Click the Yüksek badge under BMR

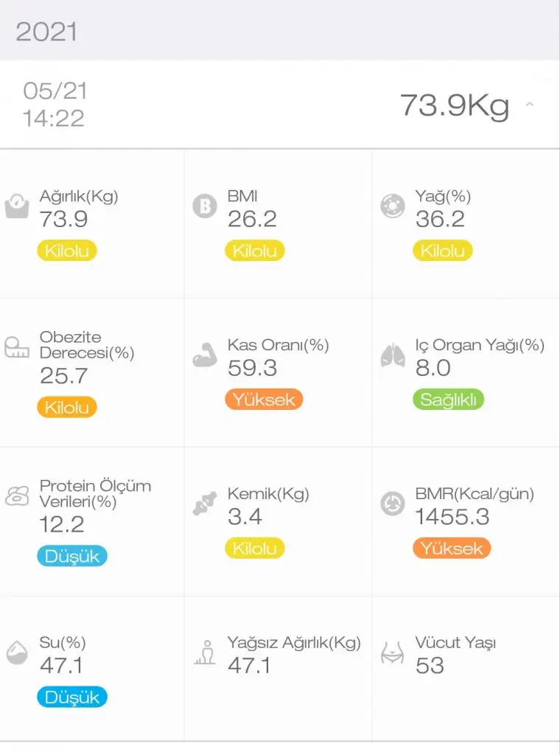452,549
